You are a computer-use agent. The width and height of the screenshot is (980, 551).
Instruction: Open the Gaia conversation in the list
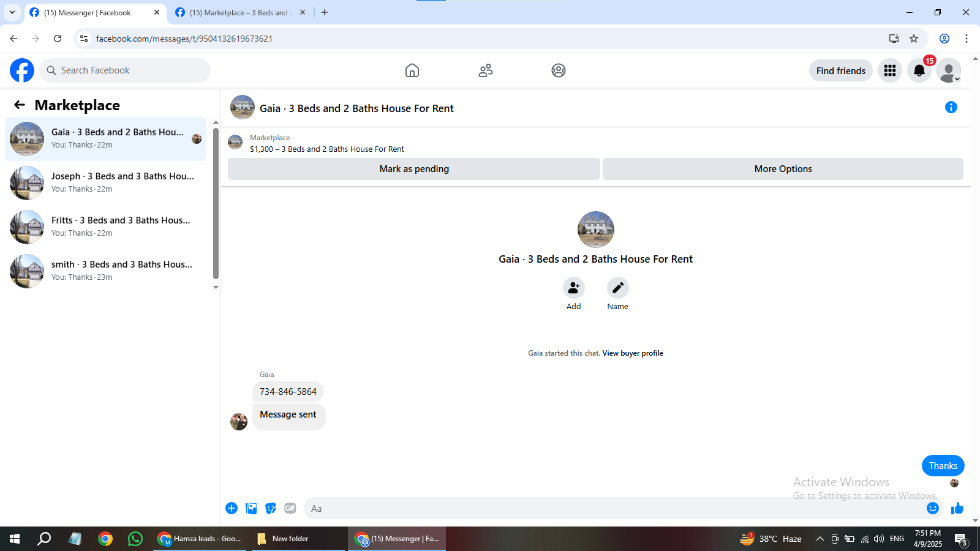tap(106, 139)
